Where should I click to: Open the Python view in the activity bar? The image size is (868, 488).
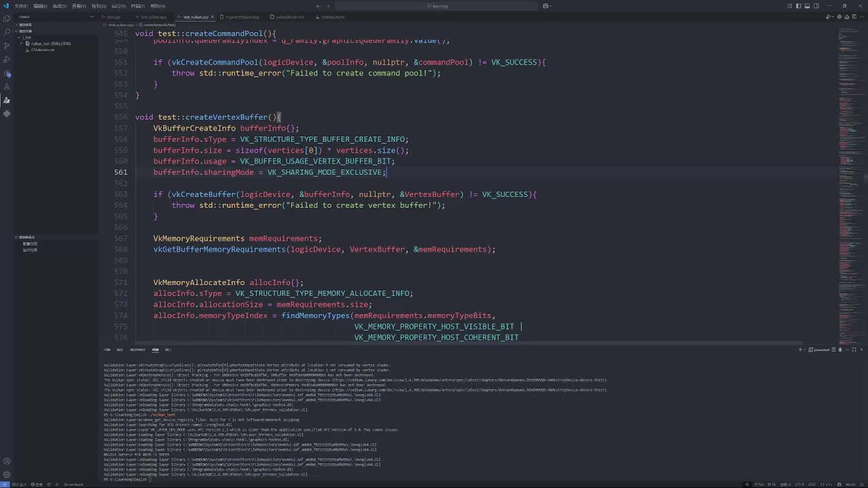[x=7, y=114]
